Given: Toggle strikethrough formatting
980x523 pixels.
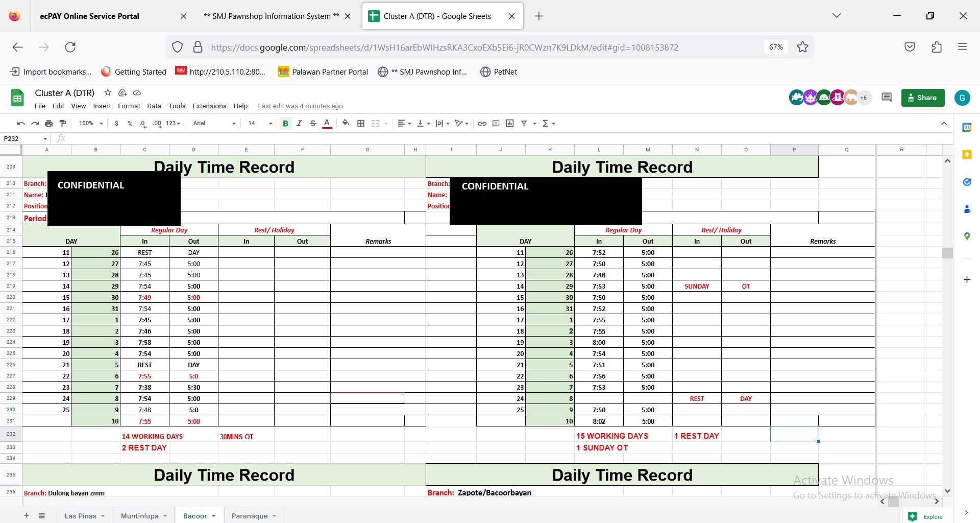Looking at the screenshot, I should [313, 123].
